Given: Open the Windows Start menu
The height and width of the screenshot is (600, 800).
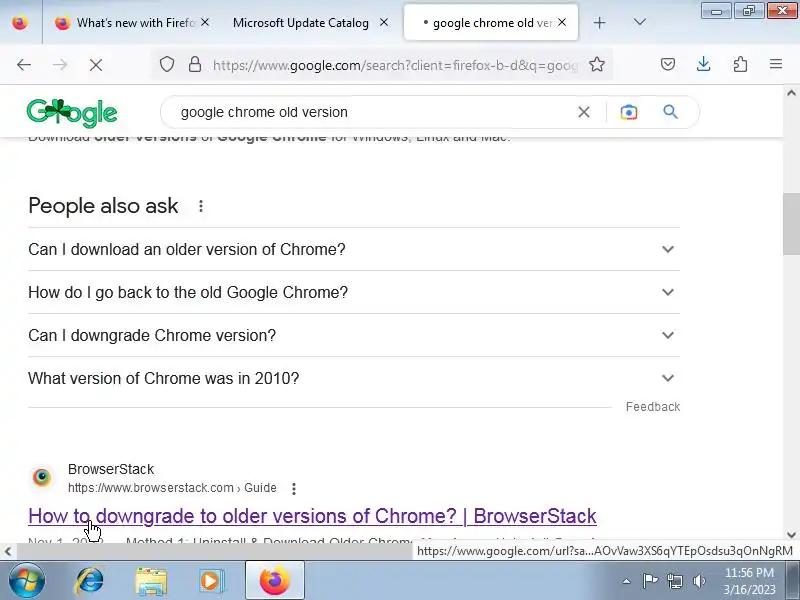Looking at the screenshot, I should coord(26,580).
